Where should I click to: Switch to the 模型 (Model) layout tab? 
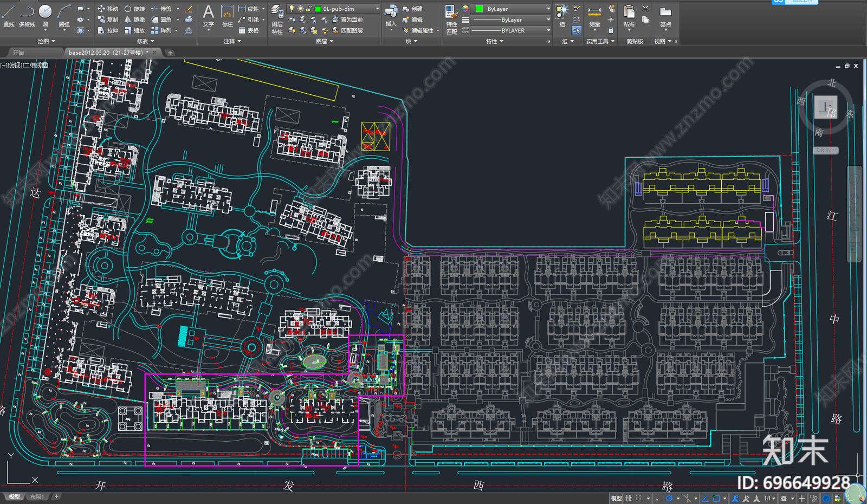[x=14, y=496]
